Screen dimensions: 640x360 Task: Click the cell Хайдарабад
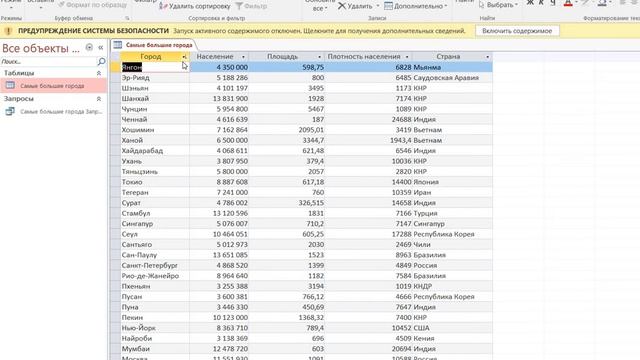155,151
